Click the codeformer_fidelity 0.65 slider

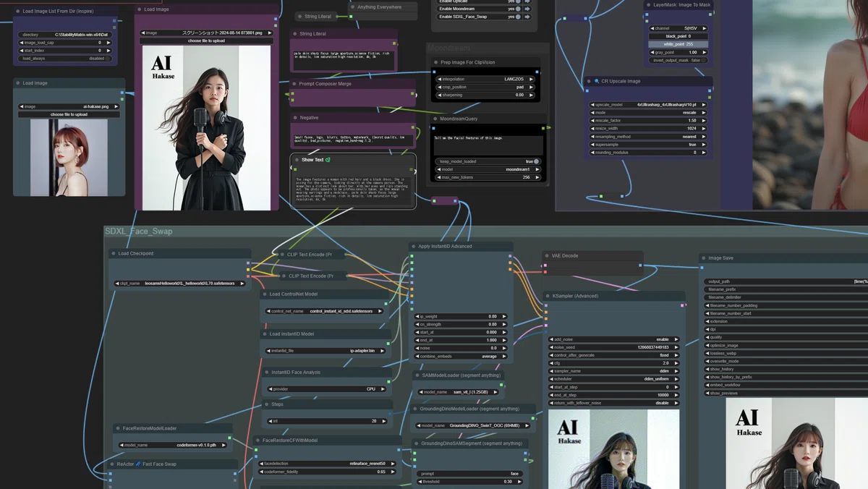pos(327,472)
